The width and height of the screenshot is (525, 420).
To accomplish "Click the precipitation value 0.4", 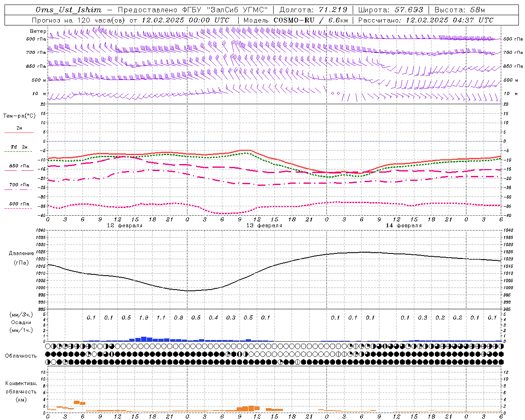I will point(213,318).
